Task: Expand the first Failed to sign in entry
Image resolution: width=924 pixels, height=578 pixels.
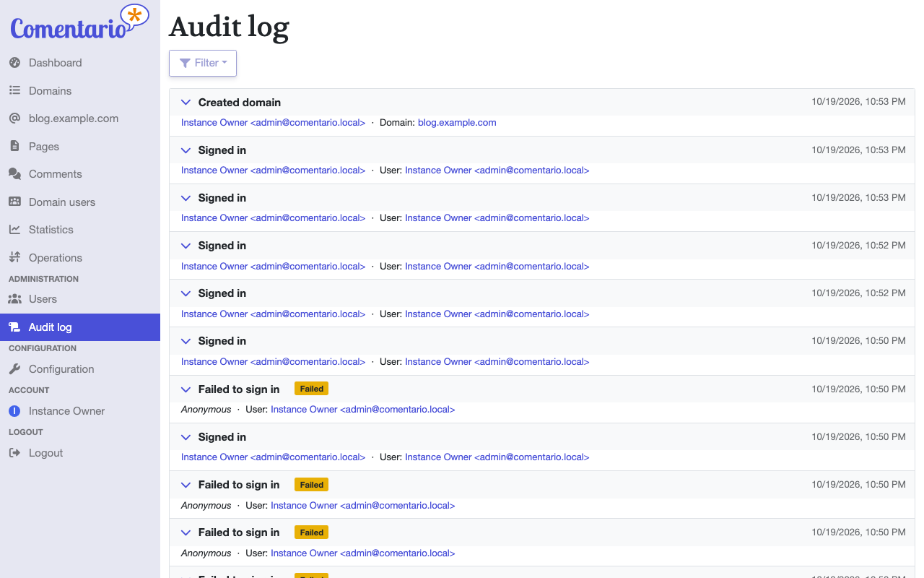Action: 186,389
